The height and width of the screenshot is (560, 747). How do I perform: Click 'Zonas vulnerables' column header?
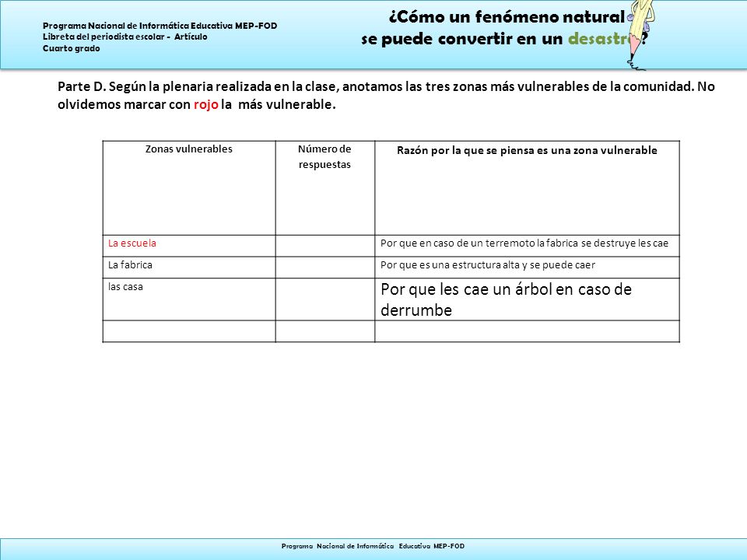(x=189, y=187)
